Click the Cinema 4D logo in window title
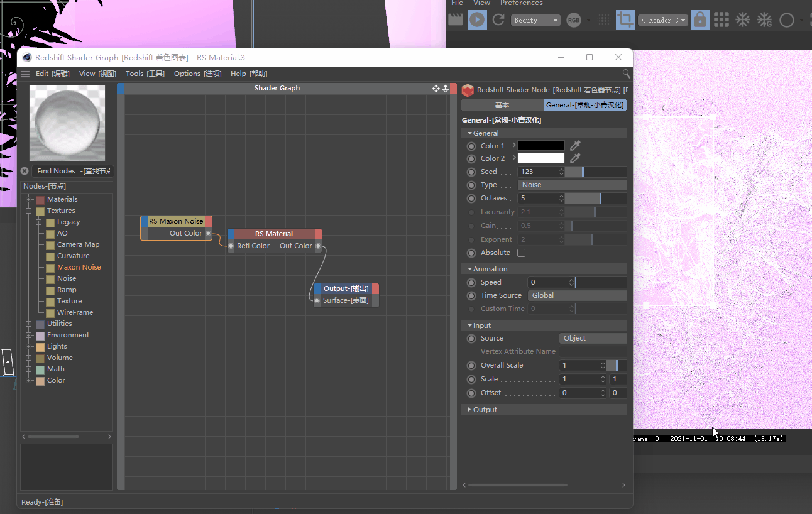 coord(27,58)
